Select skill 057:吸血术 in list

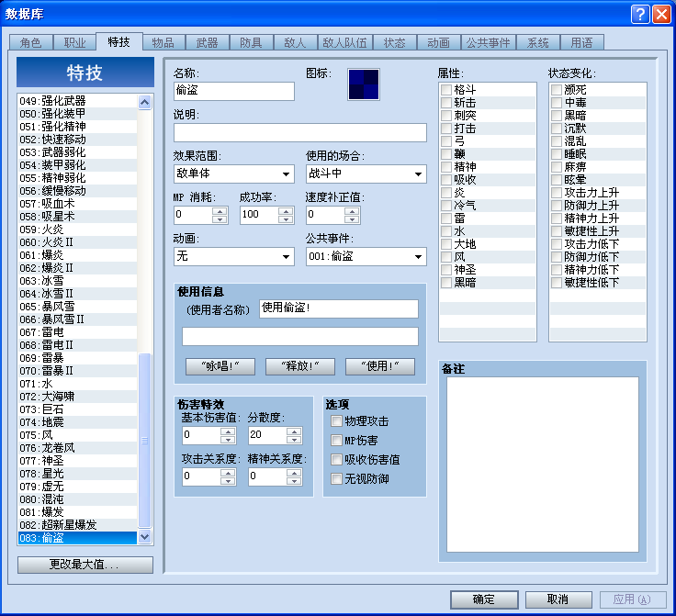[x=77, y=204]
